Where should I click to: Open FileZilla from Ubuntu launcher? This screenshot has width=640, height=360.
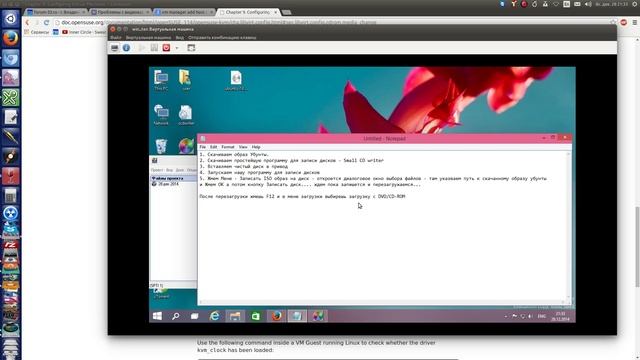coord(10,245)
